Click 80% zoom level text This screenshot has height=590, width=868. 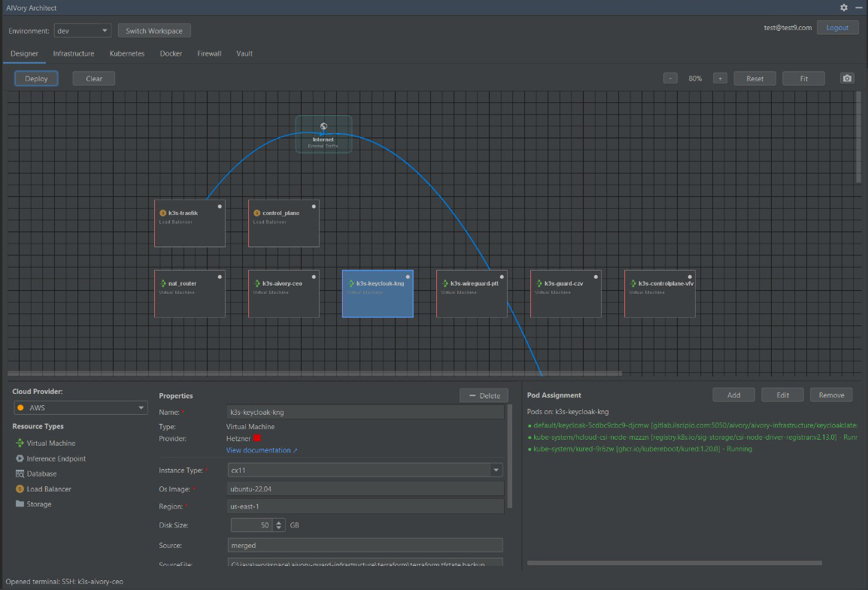[695, 78]
